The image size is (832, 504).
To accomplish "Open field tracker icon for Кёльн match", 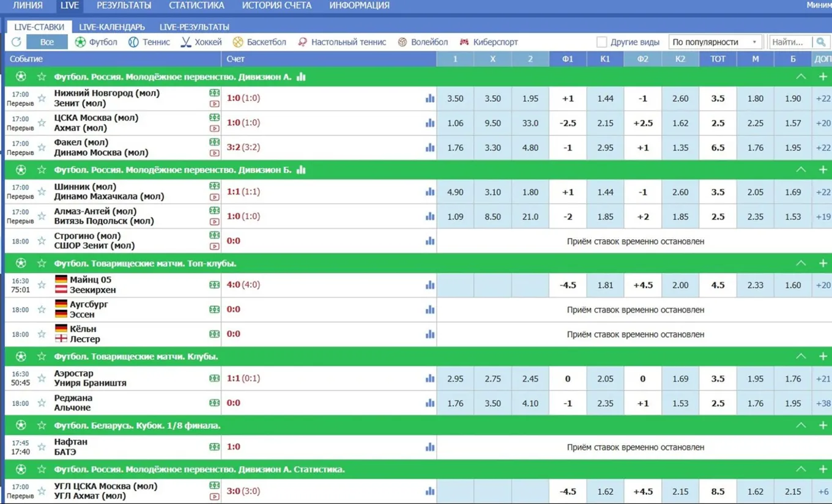I will point(214,334).
